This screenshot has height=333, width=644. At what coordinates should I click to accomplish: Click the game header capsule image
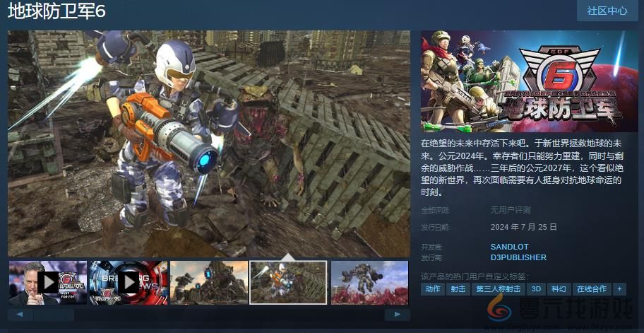(522, 81)
